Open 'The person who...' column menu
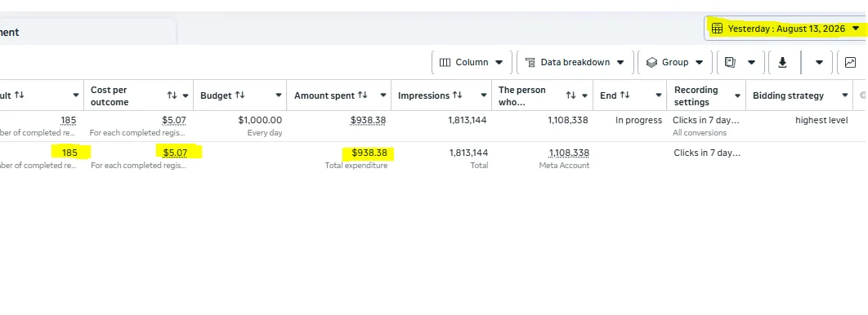The width and height of the screenshot is (868, 315). [584, 95]
